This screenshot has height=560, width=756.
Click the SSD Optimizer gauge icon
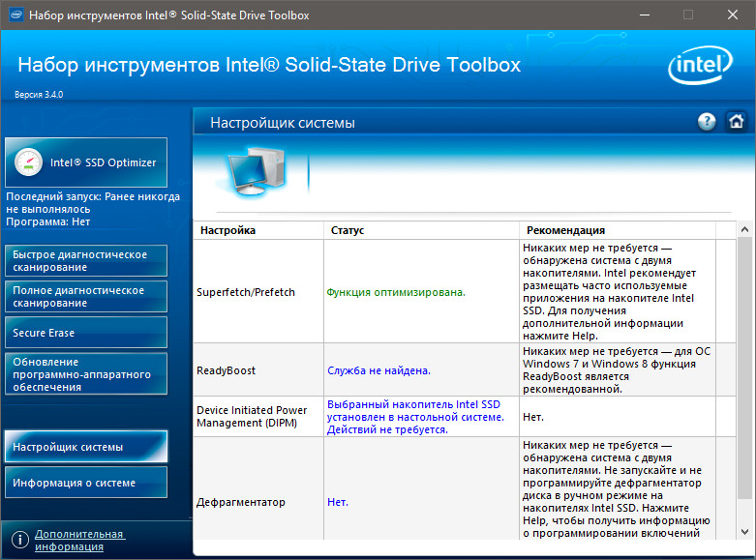[x=28, y=162]
